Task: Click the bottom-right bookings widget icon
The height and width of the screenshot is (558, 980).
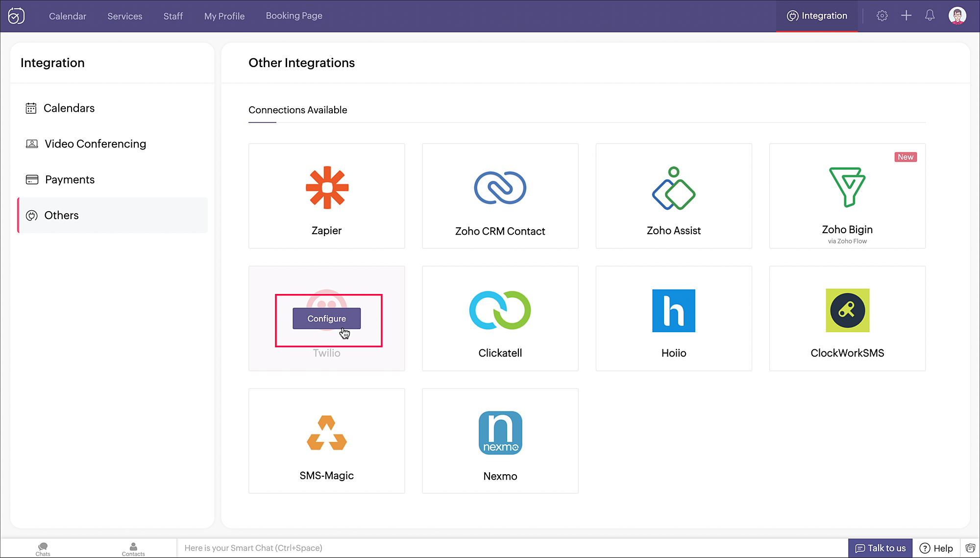Action: tap(970, 548)
